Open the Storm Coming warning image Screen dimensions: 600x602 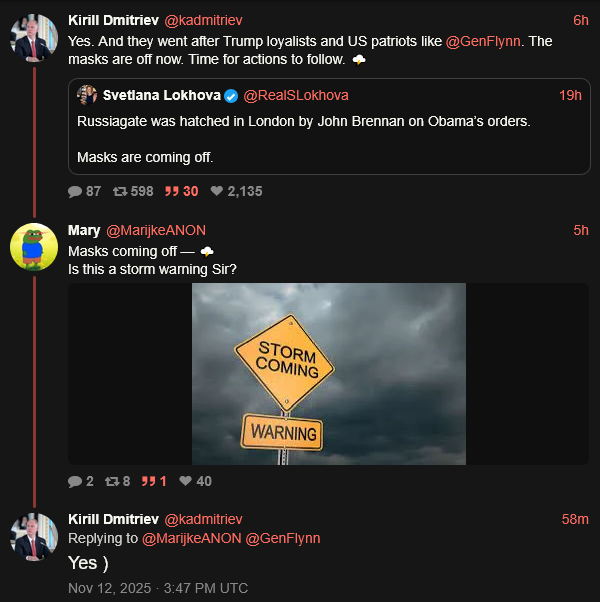coord(329,374)
